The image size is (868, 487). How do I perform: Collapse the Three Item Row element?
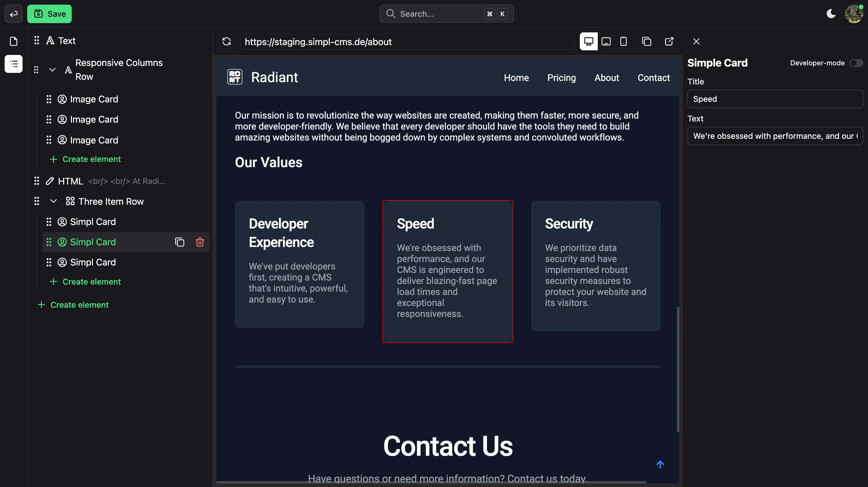[x=53, y=201]
